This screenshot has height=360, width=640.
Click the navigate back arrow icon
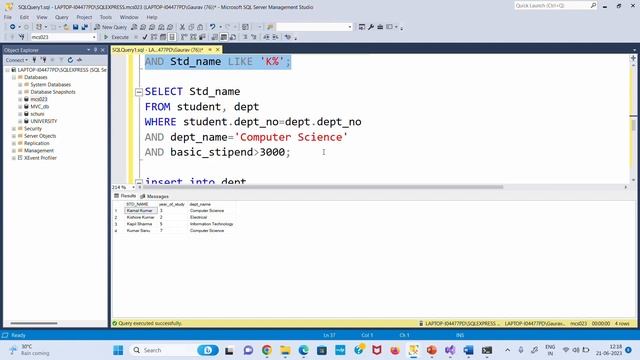(x=13, y=27)
